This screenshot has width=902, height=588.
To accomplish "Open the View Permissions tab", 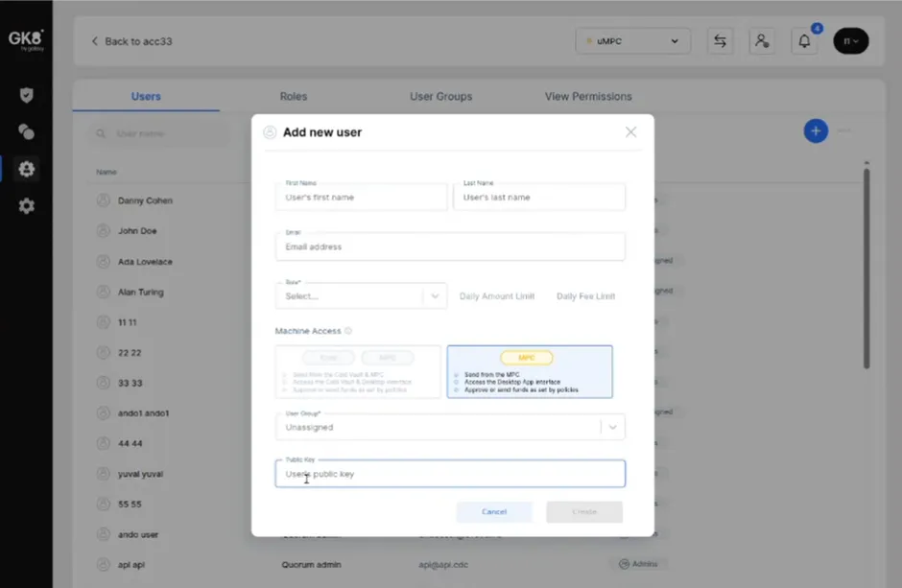I will pos(588,97).
